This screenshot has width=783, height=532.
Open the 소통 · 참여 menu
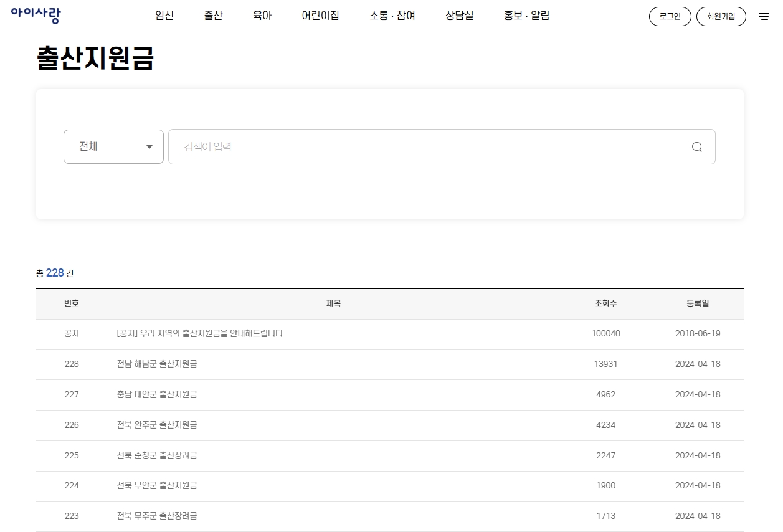[x=392, y=16]
